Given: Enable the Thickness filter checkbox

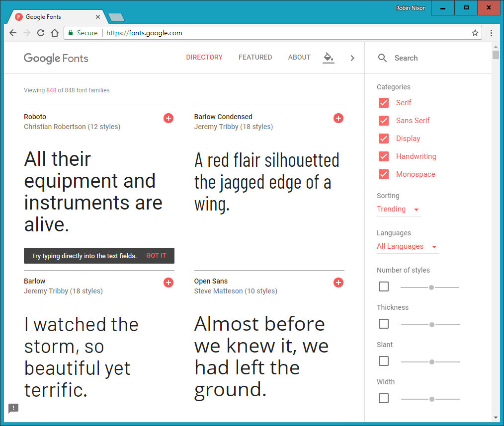Looking at the screenshot, I should point(383,324).
